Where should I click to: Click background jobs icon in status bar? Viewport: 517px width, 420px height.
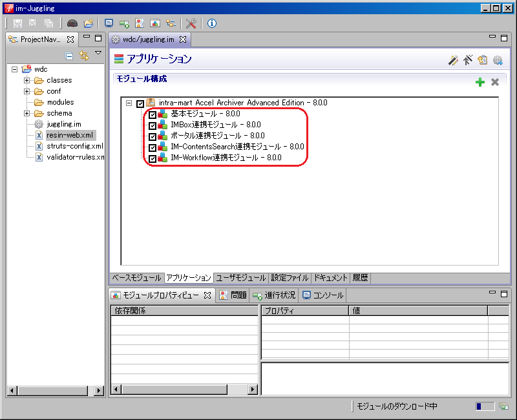503,406
